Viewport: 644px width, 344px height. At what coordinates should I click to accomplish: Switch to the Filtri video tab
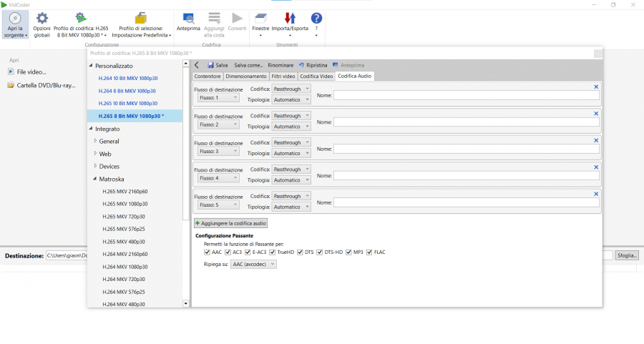(x=283, y=77)
